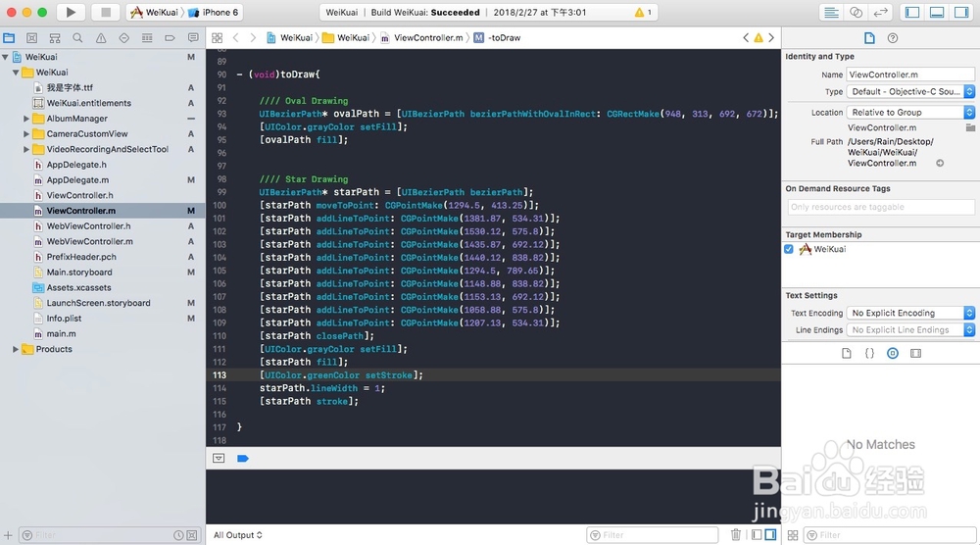
Task: Choose the iPhone 6 run destination
Action: [x=214, y=12]
